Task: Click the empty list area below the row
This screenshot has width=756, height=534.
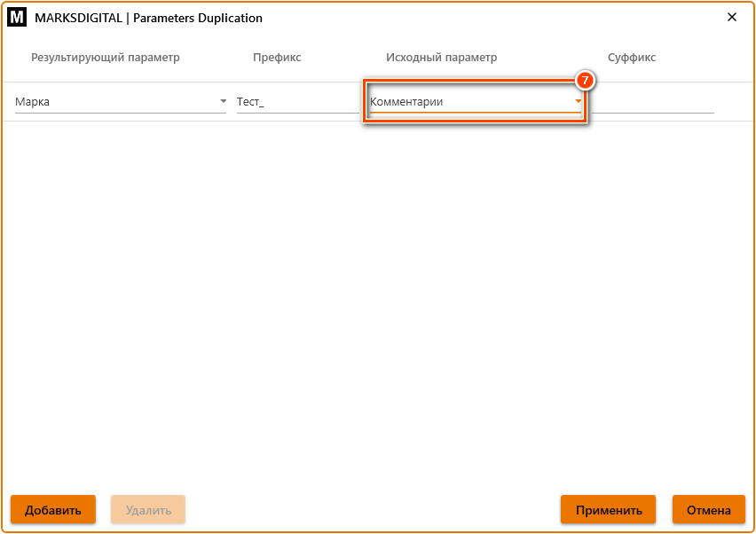Action: point(377,302)
